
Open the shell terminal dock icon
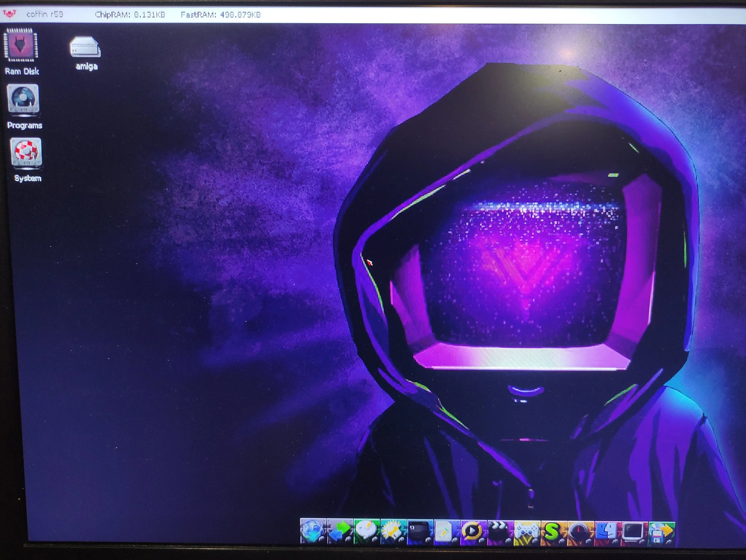pyautogui.click(x=420, y=531)
